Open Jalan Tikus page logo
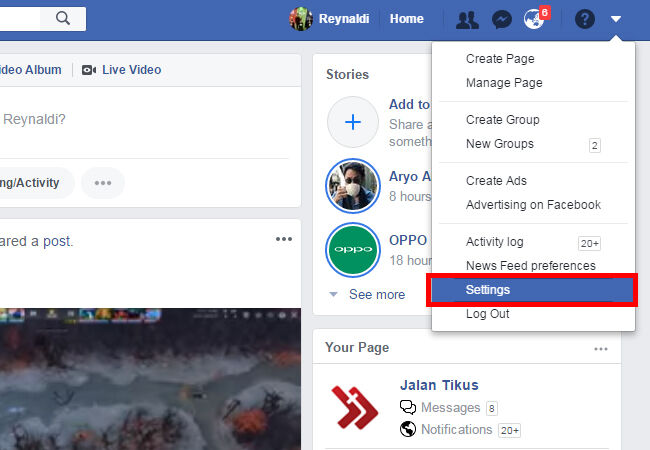Viewport: 650px width, 450px height. pyautogui.click(x=354, y=407)
